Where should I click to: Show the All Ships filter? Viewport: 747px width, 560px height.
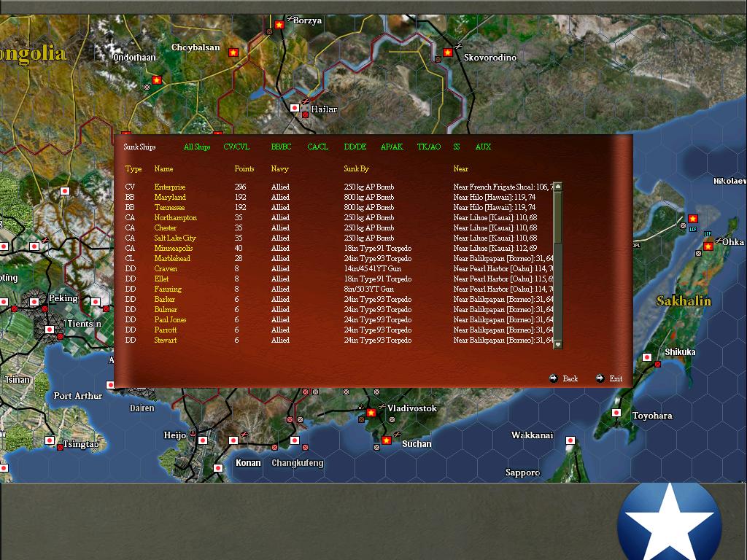(197, 147)
